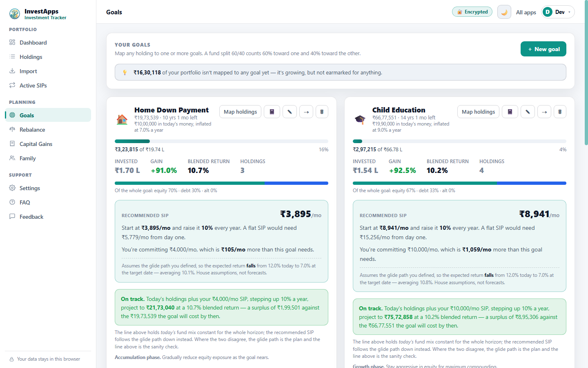This screenshot has height=368, width=588.
Task: Click the ₹1.70 L invested value
Action: [x=127, y=171]
